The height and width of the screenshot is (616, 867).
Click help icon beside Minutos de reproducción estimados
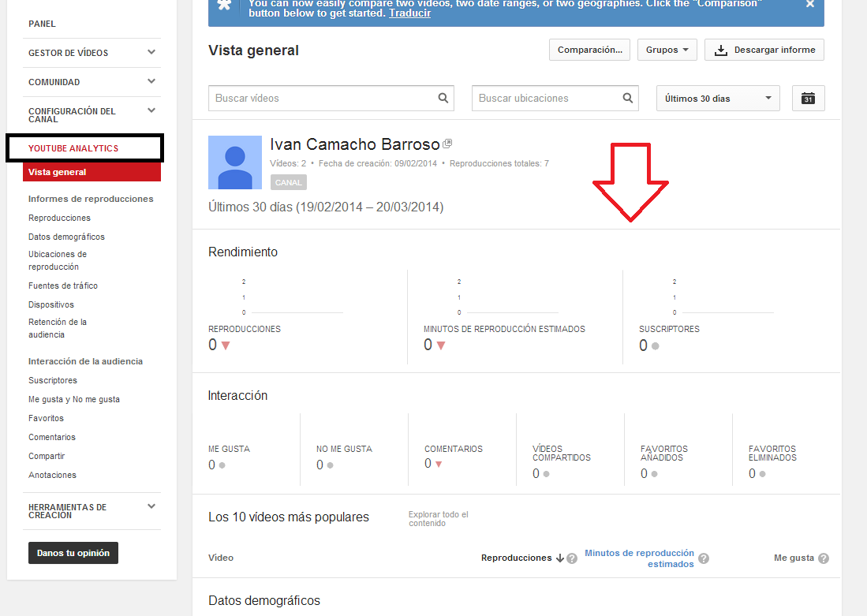(704, 558)
